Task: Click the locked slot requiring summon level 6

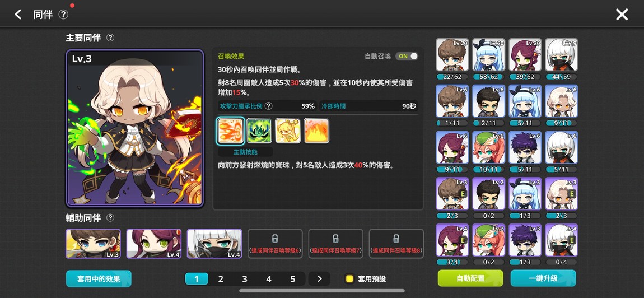Action: point(275,243)
